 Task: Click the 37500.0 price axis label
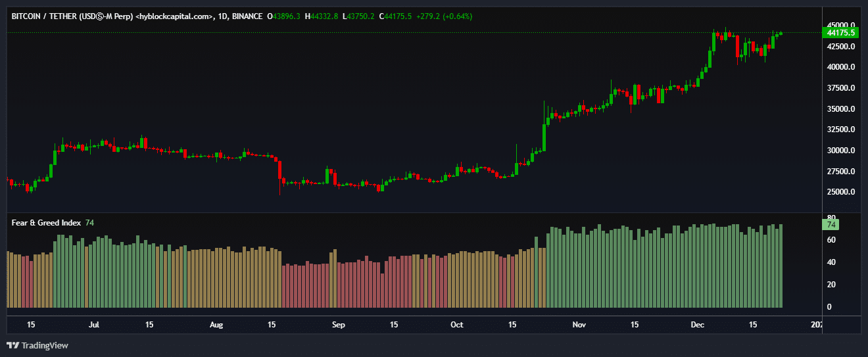(841, 88)
